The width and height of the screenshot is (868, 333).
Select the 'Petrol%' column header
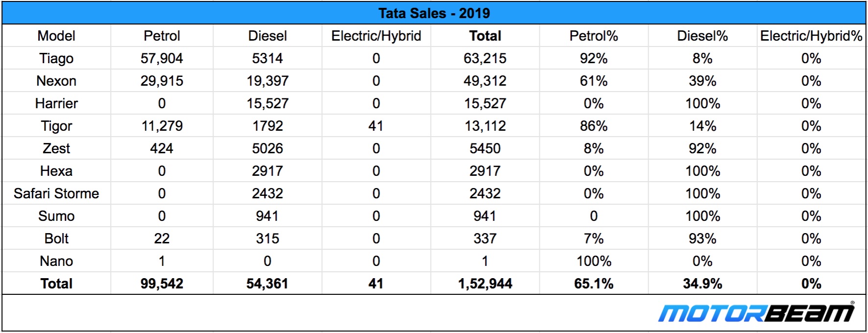[x=594, y=36]
